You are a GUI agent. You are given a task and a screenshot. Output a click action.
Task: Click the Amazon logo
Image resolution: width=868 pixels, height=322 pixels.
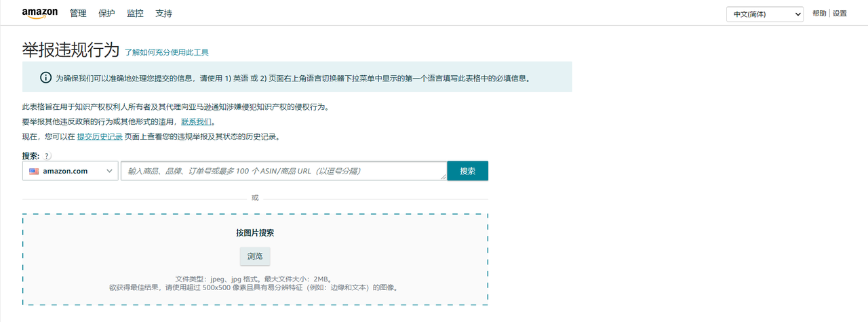point(39,13)
